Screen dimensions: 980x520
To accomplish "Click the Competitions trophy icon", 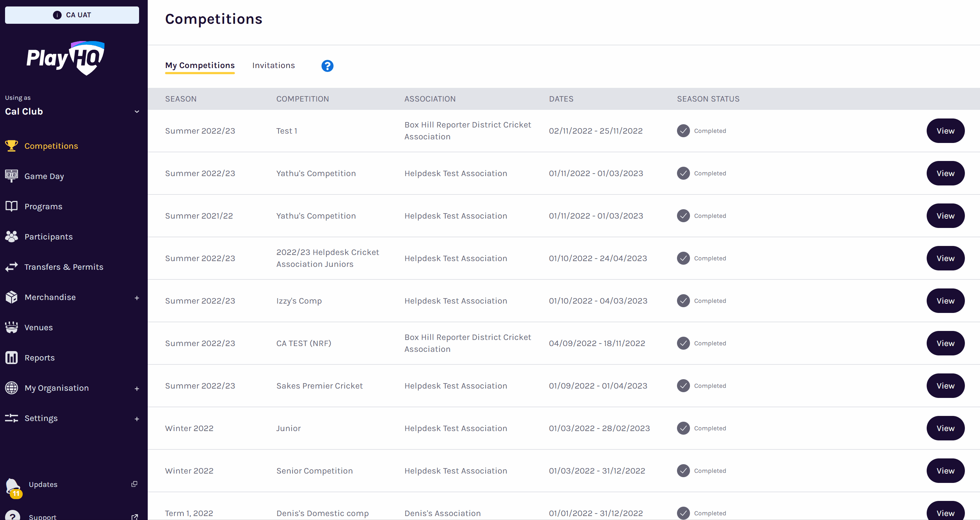I will coord(12,145).
